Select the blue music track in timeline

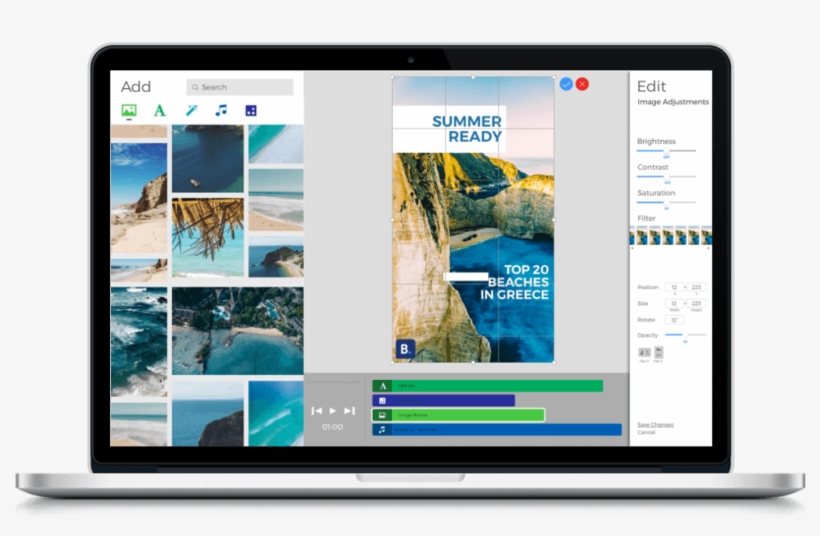click(x=497, y=430)
